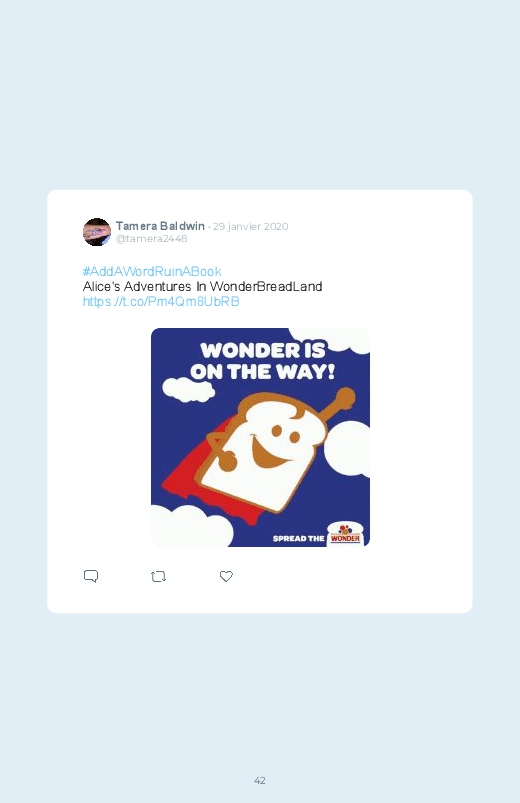
Task: Click the mascot's red cape
Action: click(197, 476)
